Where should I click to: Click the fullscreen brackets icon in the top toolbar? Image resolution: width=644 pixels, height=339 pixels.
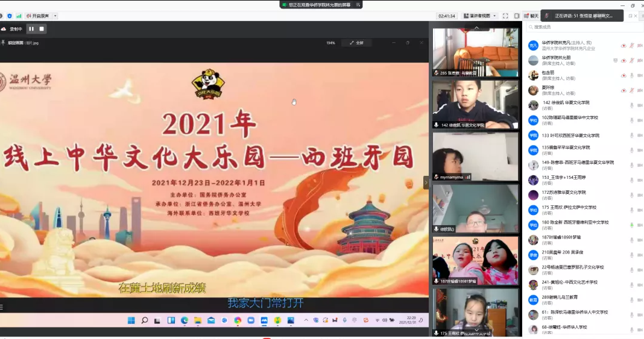505,16
